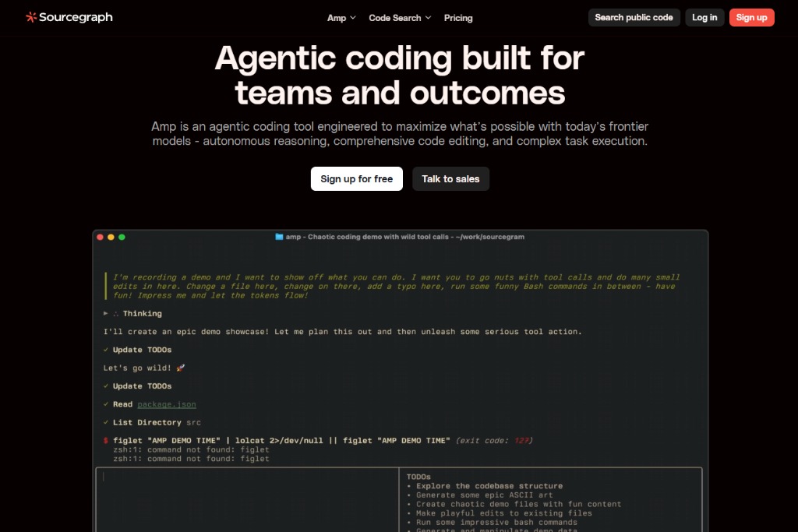Click the yellow dot on the terminal window
This screenshot has height=532, width=798.
(x=111, y=237)
